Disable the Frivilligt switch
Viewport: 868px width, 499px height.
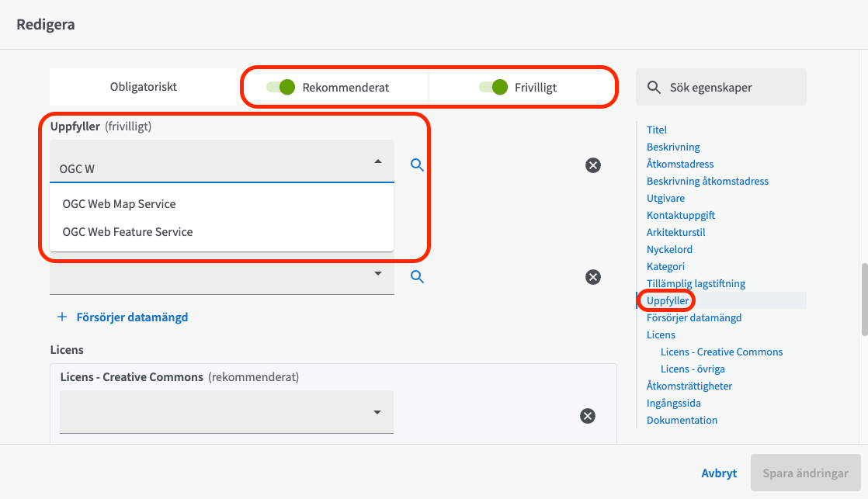pyautogui.click(x=493, y=87)
